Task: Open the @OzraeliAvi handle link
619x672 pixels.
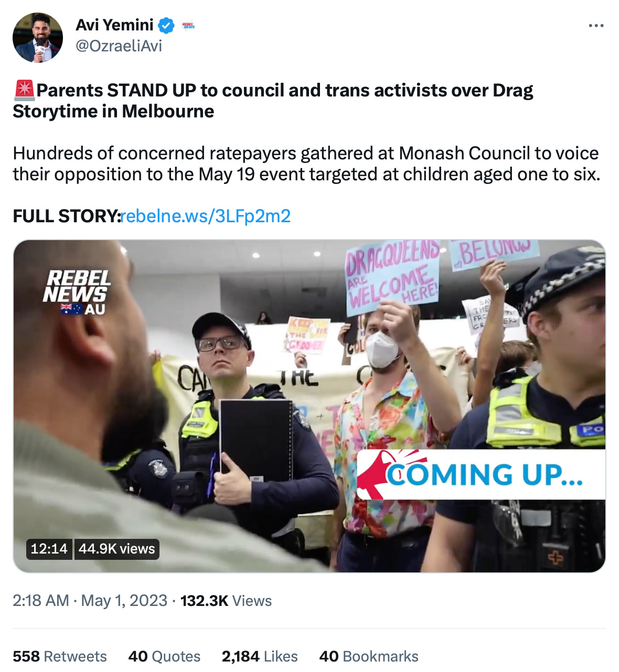Action: (x=119, y=46)
